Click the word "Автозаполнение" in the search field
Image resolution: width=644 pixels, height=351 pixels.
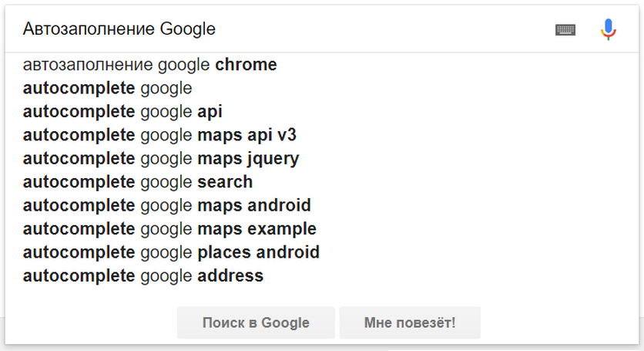tap(89, 30)
